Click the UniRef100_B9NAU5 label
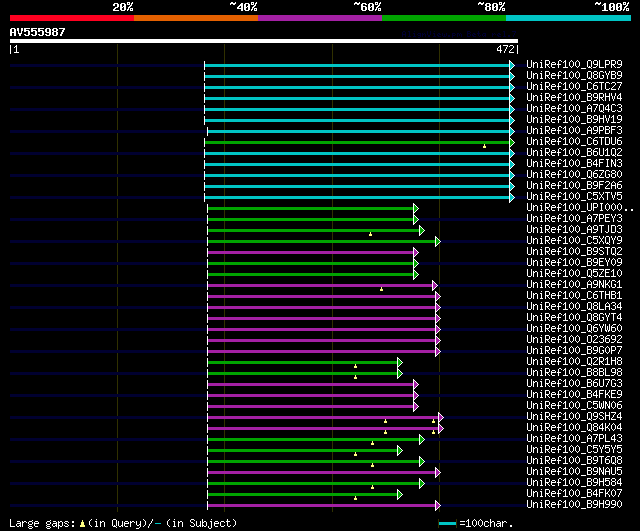 tap(574, 472)
